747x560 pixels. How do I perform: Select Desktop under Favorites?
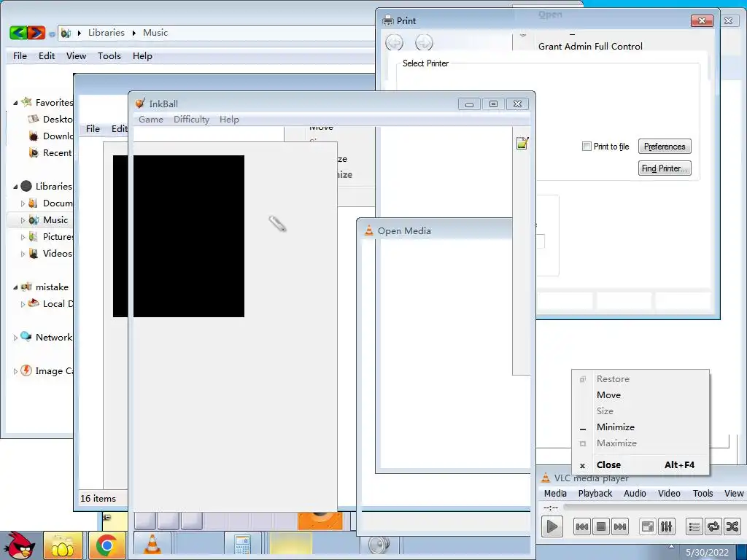pyautogui.click(x=50, y=119)
